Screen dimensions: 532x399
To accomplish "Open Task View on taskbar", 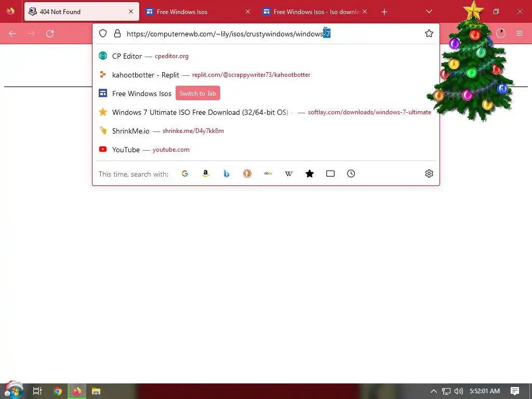I will 37,391.
